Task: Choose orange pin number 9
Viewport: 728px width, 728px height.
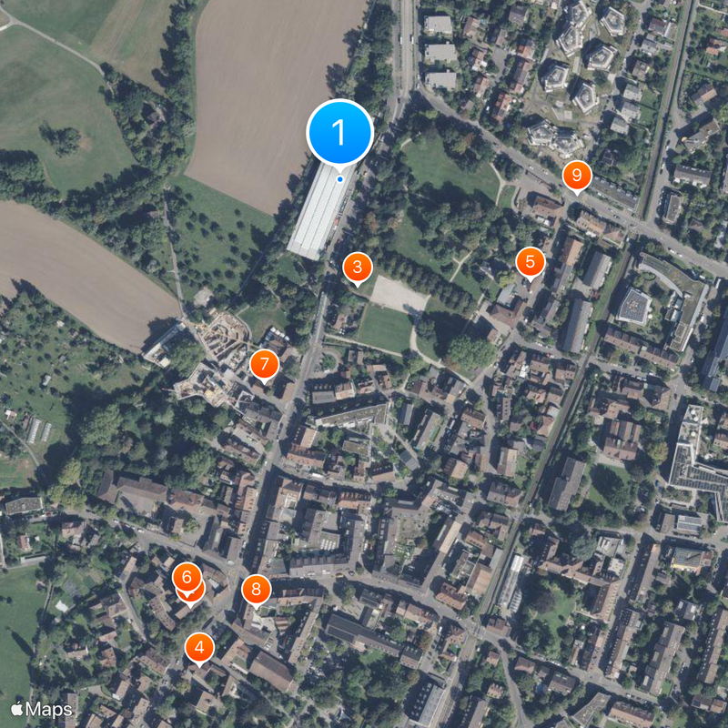Action: point(577,177)
